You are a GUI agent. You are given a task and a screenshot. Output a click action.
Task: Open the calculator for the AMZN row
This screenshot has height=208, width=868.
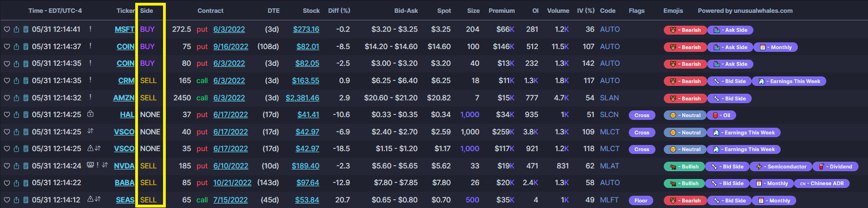point(26,98)
